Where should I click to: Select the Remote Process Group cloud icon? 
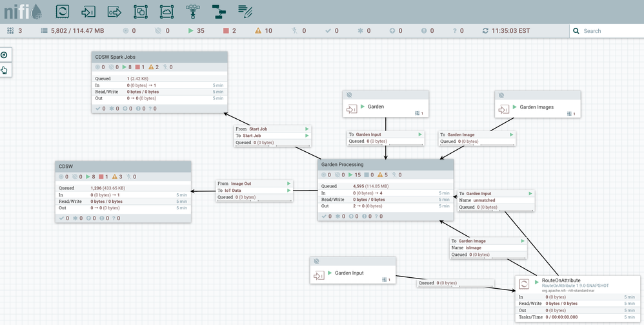point(166,11)
